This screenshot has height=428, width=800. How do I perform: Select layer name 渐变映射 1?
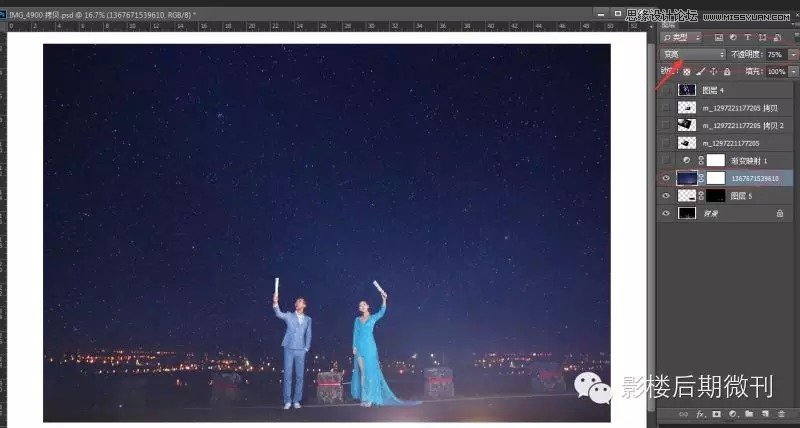click(749, 161)
